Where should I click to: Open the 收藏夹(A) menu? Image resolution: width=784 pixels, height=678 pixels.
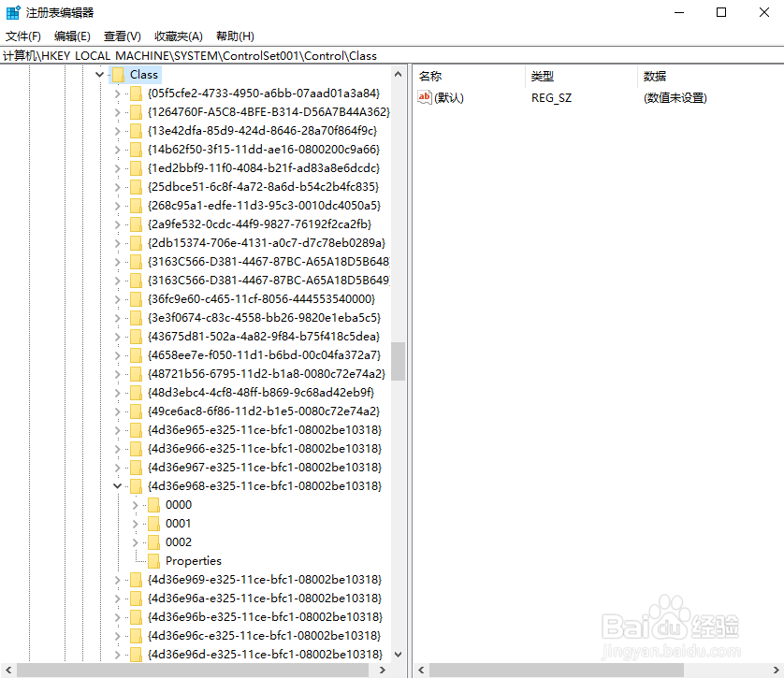click(179, 36)
